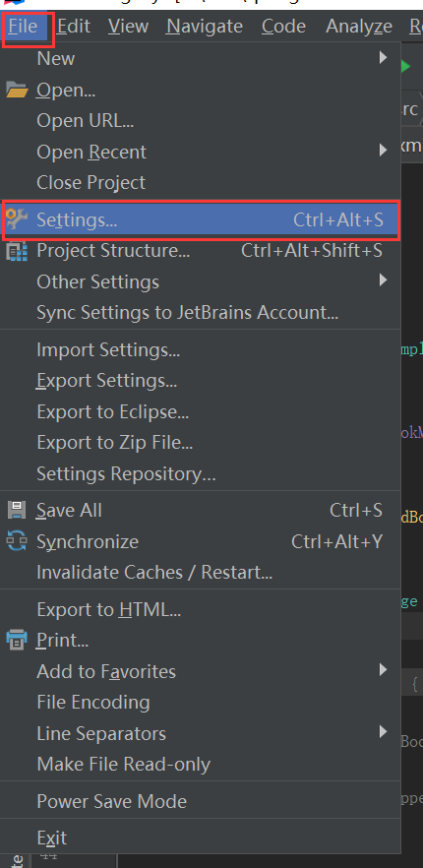Click the Settings wrench icon
This screenshot has height=868, width=423.
(x=17, y=219)
